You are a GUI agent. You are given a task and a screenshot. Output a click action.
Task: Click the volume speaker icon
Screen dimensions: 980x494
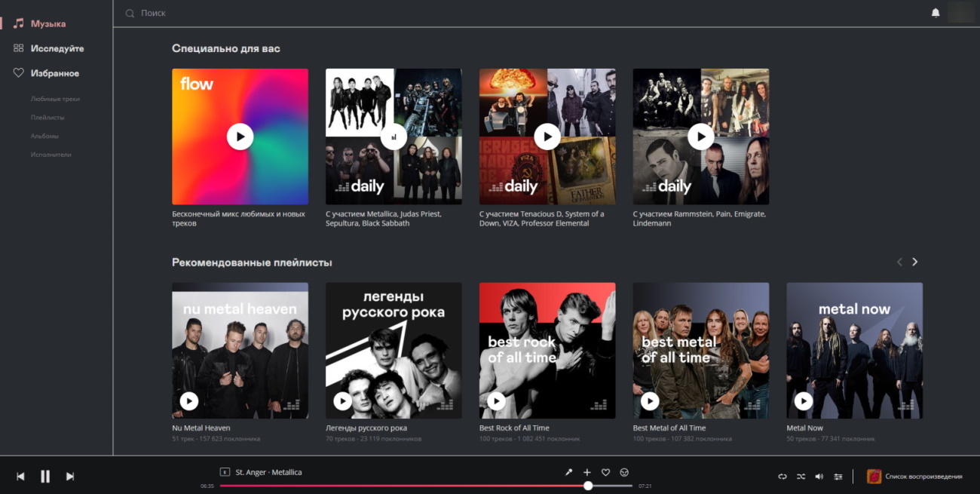[x=819, y=476]
